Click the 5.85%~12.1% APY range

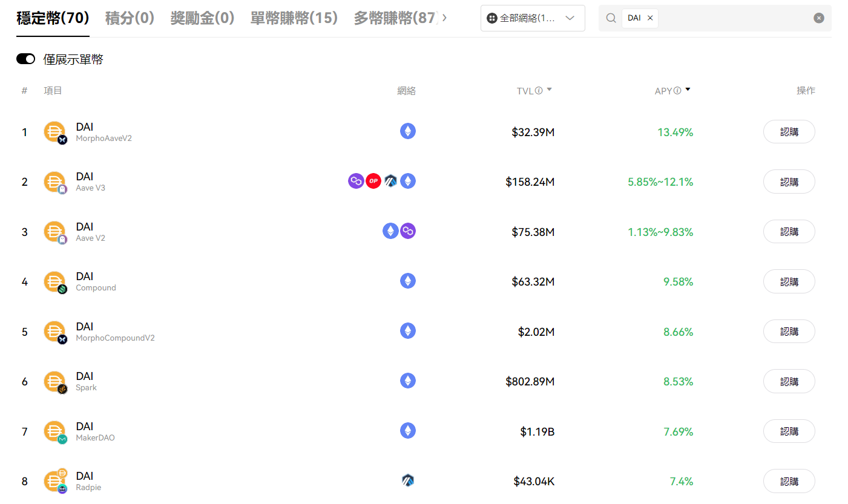660,182
